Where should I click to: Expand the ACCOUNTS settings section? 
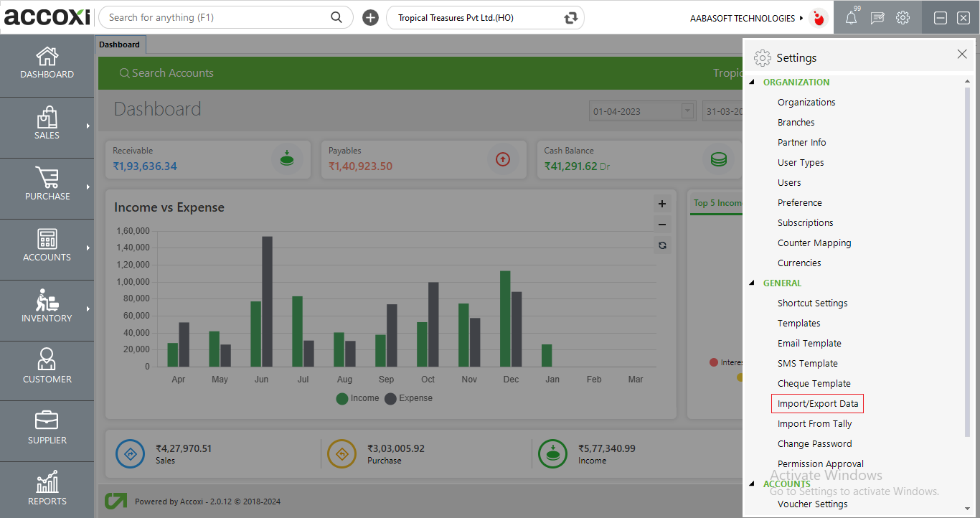pos(752,484)
